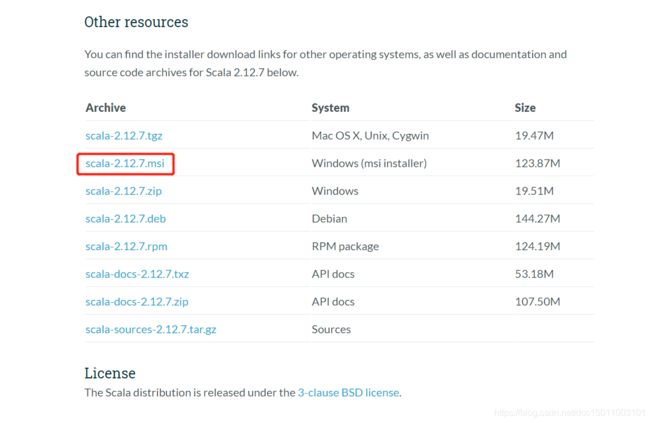Screen dimensions: 650x423
Task: Click the 124.19M size value
Action: [x=538, y=246]
